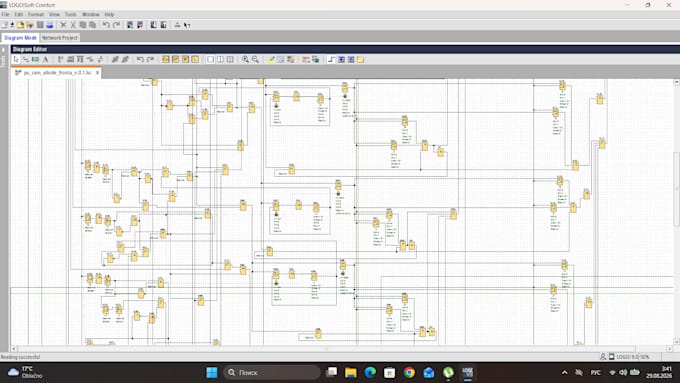Open the File menu
The width and height of the screenshot is (680, 383).
pos(5,14)
